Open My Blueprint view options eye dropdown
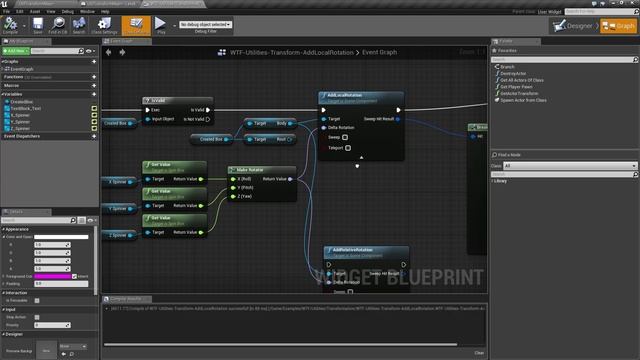 coord(91,51)
